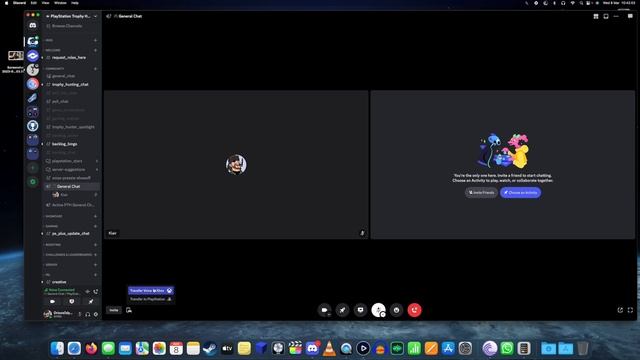Toggle noise suppression in voice panel
The height and width of the screenshot is (360, 640).
tap(87, 291)
